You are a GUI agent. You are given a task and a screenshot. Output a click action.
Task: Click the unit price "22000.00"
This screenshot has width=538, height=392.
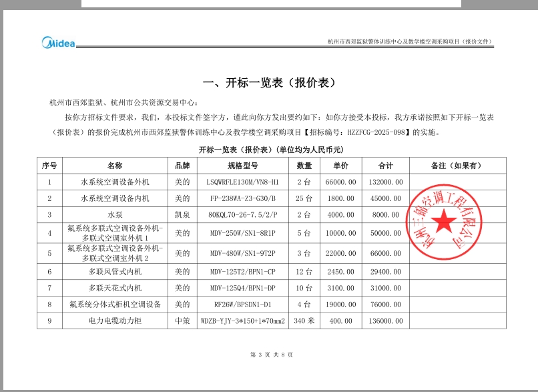[340, 253]
